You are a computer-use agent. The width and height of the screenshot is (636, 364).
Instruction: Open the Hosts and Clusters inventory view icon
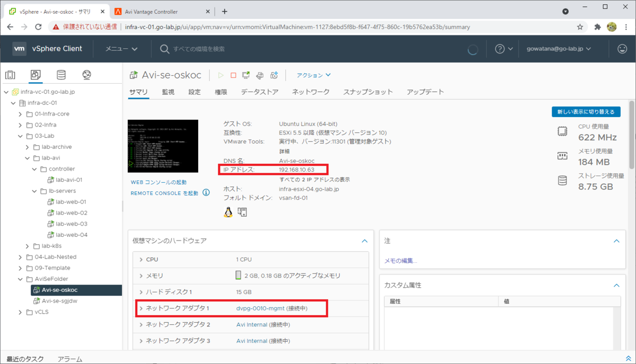pos(10,75)
